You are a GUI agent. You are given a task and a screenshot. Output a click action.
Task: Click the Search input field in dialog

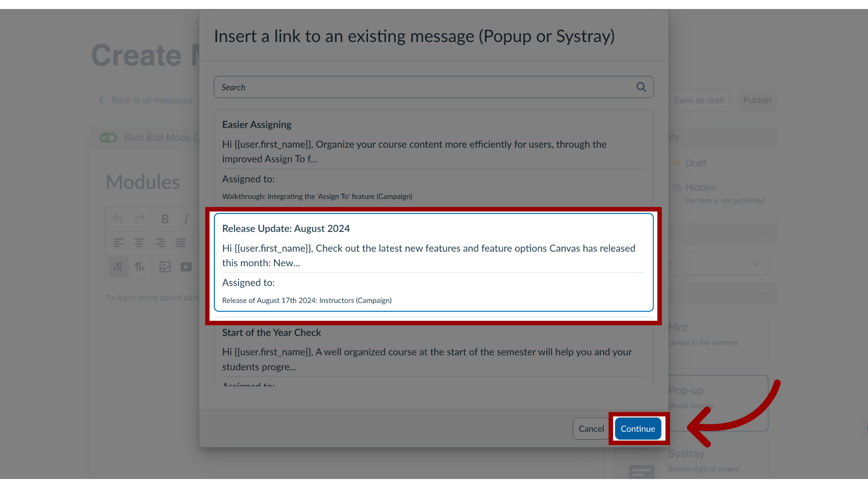coord(434,87)
